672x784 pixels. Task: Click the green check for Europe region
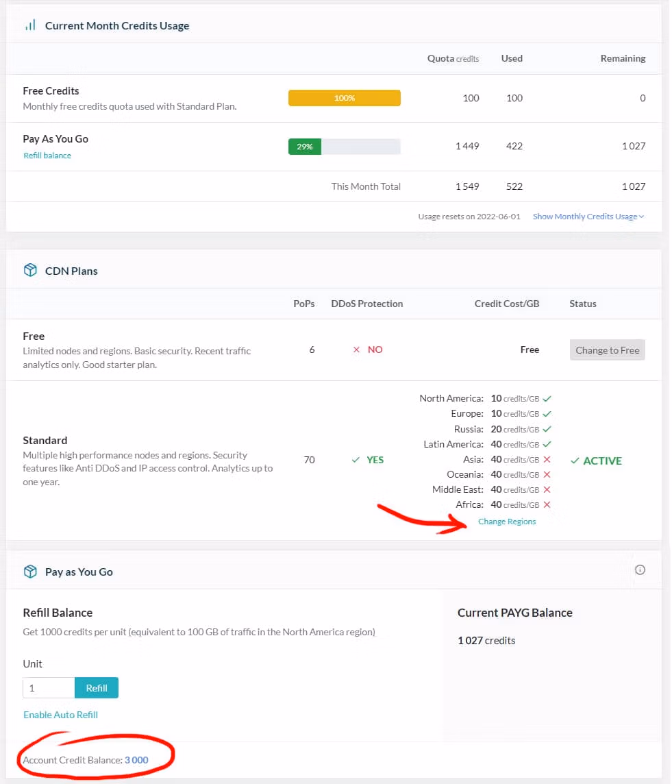click(547, 414)
